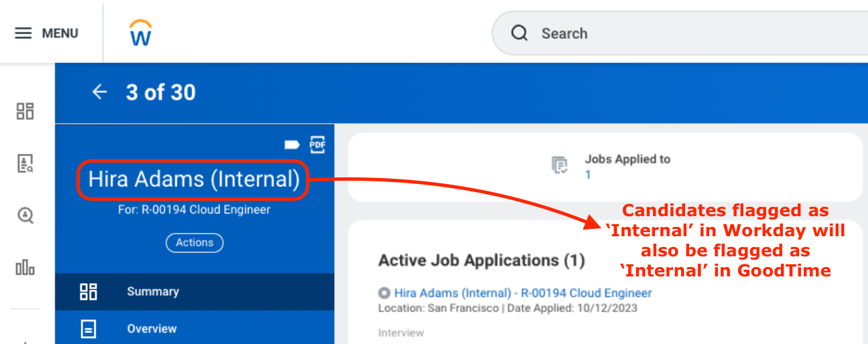Open the bar chart sidebar icon

tap(25, 268)
